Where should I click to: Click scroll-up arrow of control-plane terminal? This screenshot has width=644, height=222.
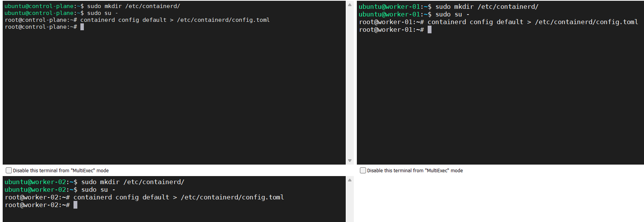350,5
